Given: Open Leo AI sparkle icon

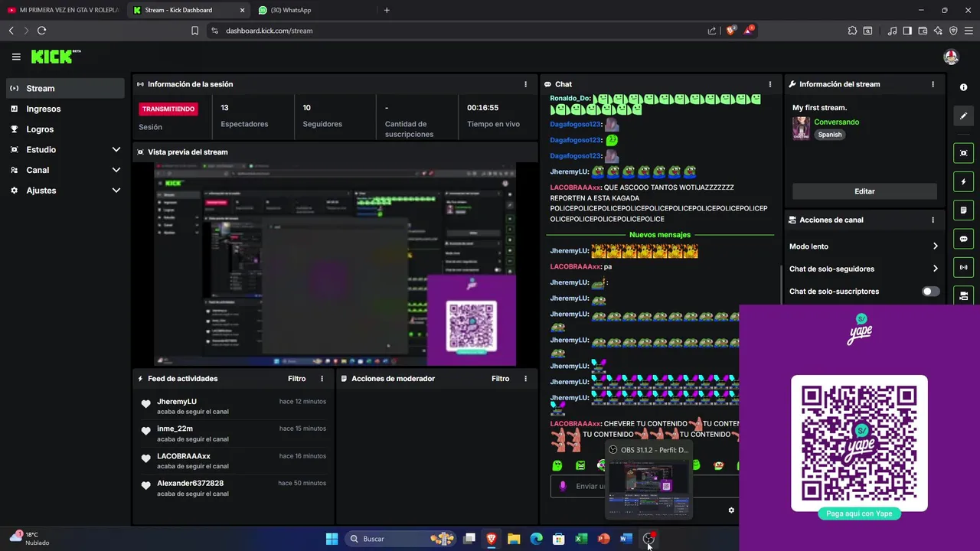Looking at the screenshot, I should (938, 31).
